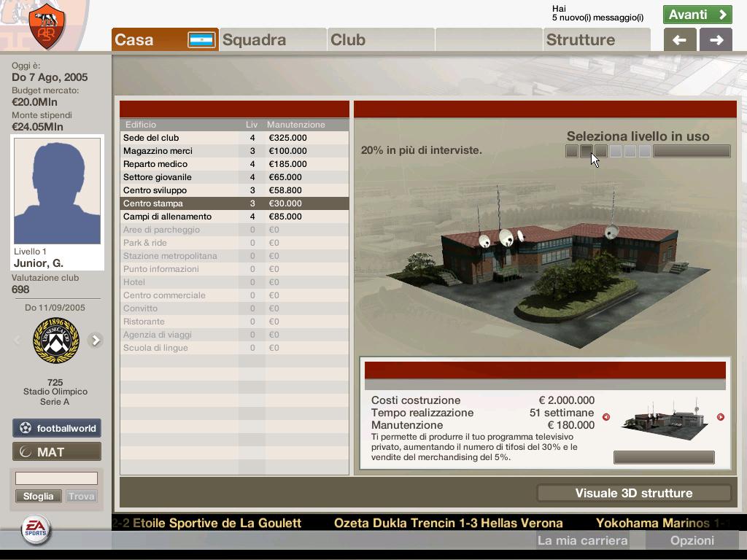Select Scuola di lingue row
Screen dimensions: 747x560
point(234,348)
